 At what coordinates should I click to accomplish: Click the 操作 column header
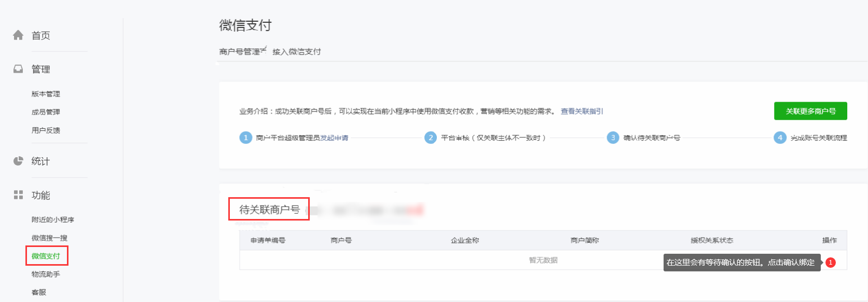(x=830, y=240)
